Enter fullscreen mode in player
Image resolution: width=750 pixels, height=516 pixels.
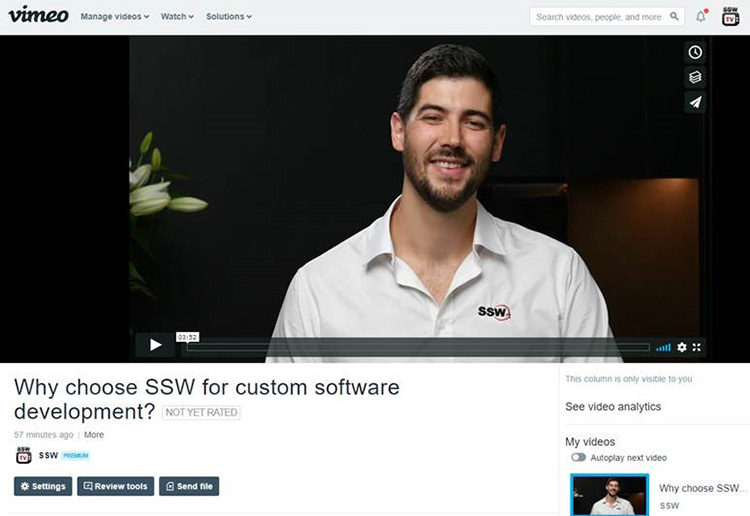[x=697, y=347]
